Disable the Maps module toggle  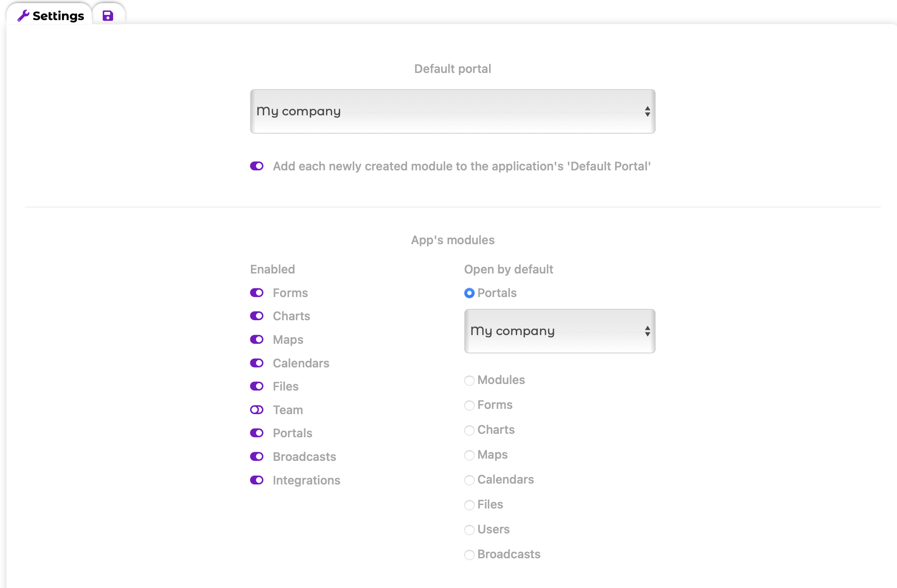point(257,339)
